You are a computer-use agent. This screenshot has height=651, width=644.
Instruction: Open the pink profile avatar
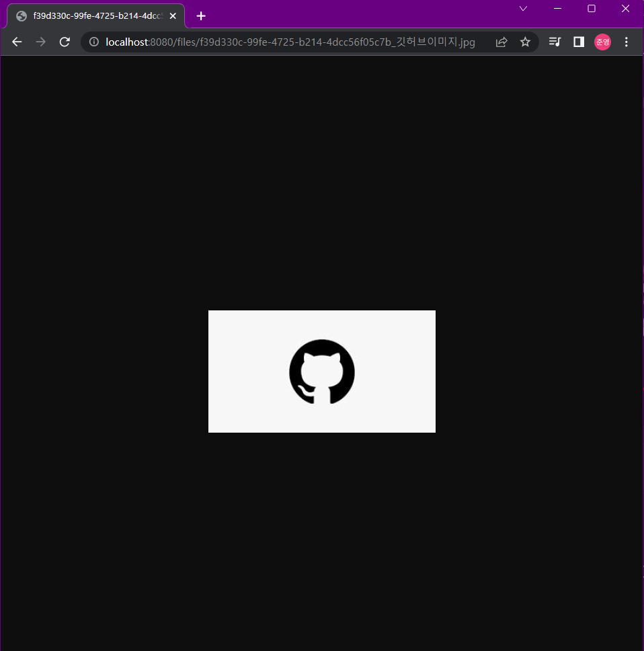click(x=602, y=42)
